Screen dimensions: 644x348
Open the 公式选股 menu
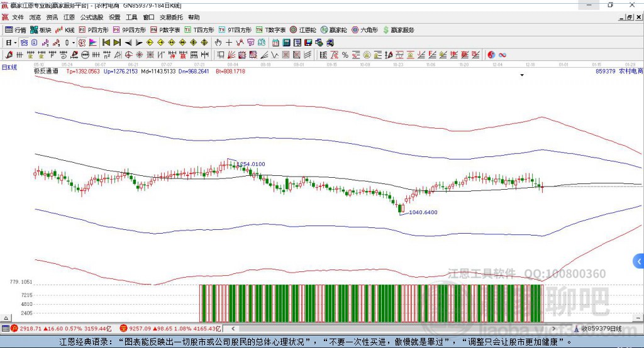click(x=91, y=18)
